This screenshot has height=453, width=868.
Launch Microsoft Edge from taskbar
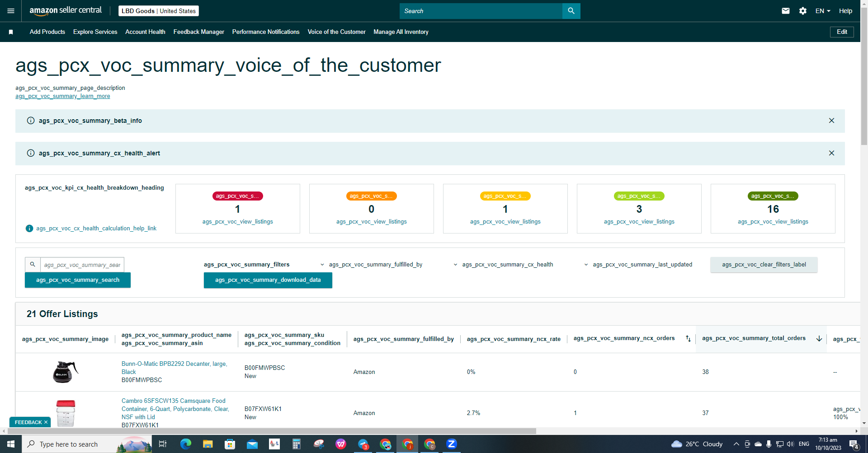185,444
